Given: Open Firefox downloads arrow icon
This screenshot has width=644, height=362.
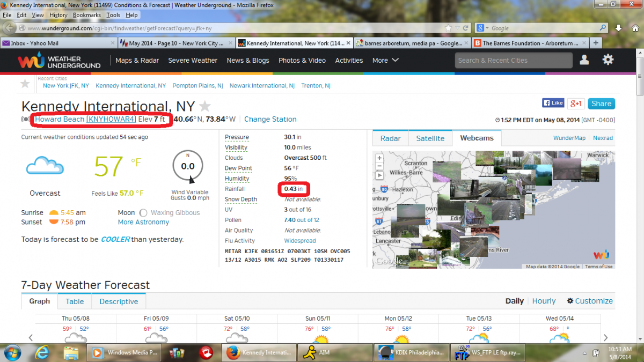Looking at the screenshot, I should click(619, 28).
